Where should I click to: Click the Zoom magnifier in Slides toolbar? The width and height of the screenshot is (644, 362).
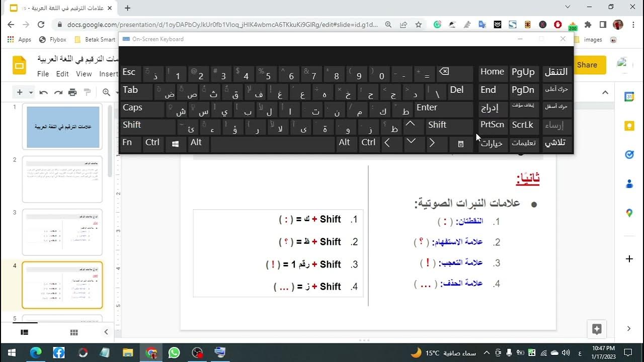pos(107,92)
